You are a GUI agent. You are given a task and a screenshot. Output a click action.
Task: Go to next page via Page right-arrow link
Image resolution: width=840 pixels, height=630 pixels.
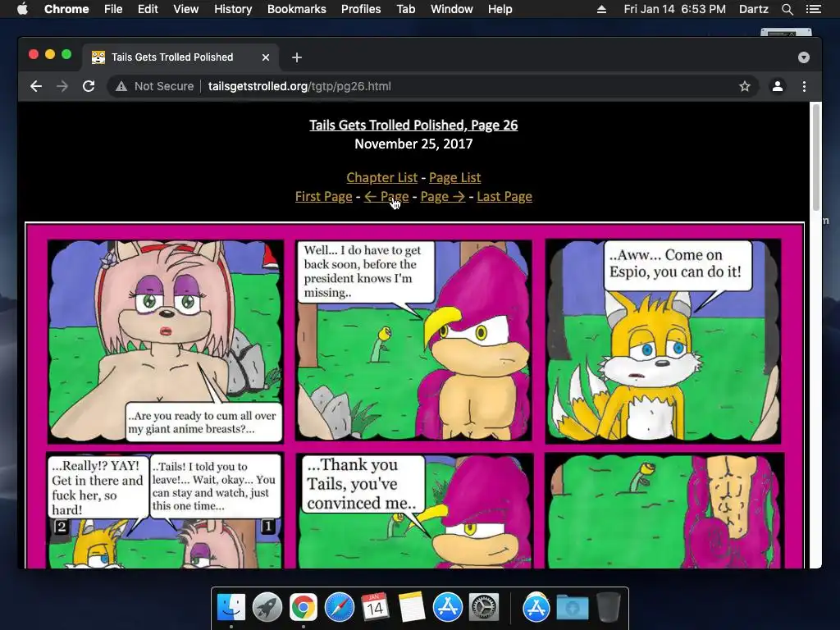[x=442, y=197]
